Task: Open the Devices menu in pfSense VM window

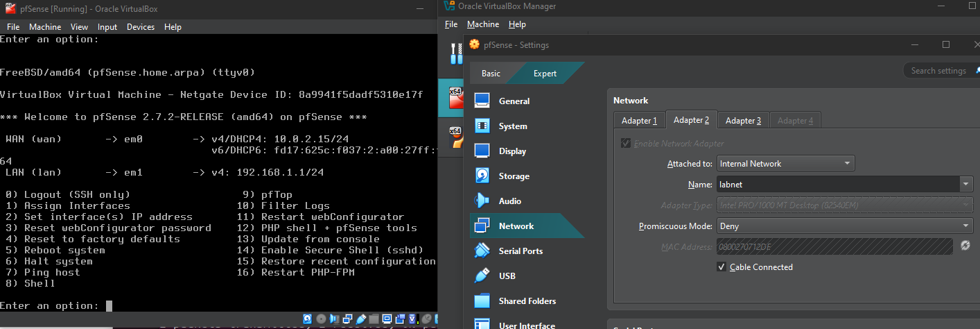Action: click(x=141, y=27)
